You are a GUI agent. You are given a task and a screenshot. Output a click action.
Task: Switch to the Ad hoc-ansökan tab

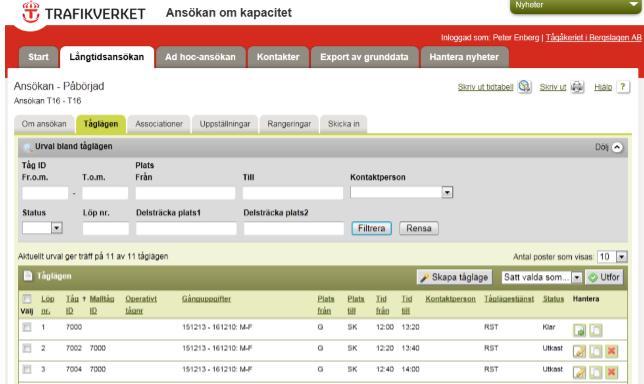coord(200,57)
